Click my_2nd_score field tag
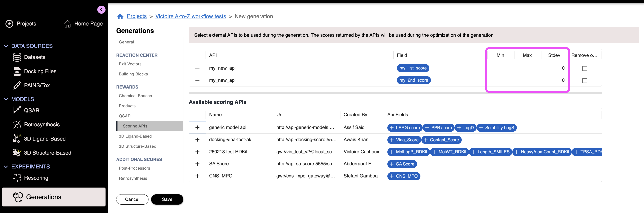The width and height of the screenshot is (644, 213). coord(414,80)
